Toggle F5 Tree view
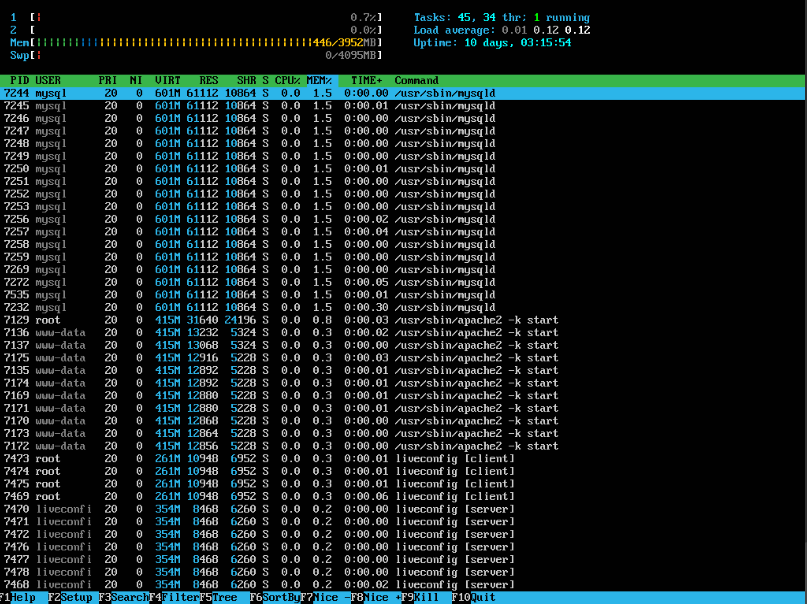The image size is (807, 604). click(219, 597)
